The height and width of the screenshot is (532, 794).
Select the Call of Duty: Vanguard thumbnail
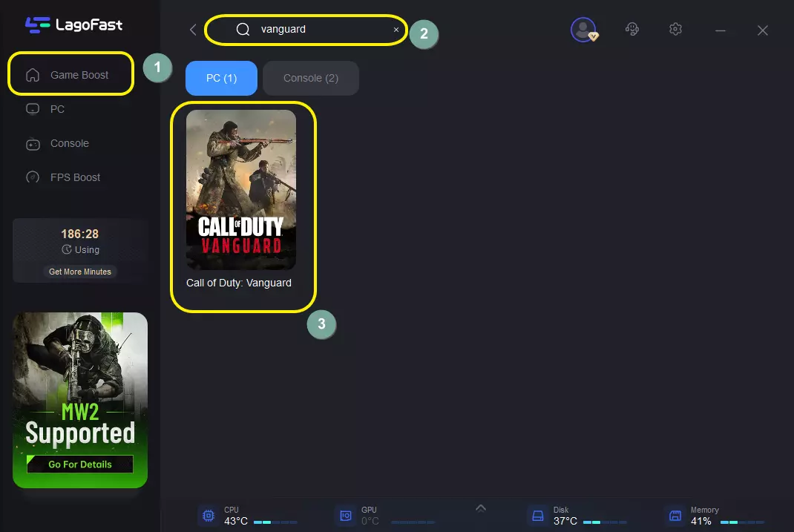coord(241,190)
